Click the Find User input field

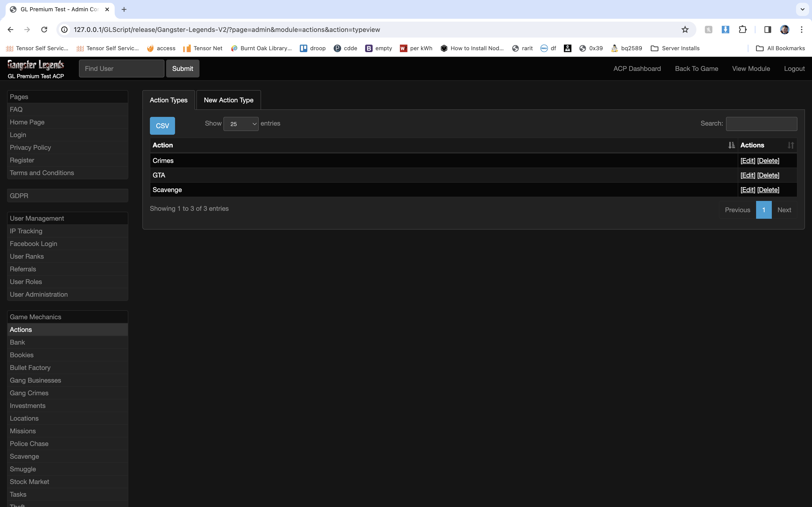(x=121, y=68)
